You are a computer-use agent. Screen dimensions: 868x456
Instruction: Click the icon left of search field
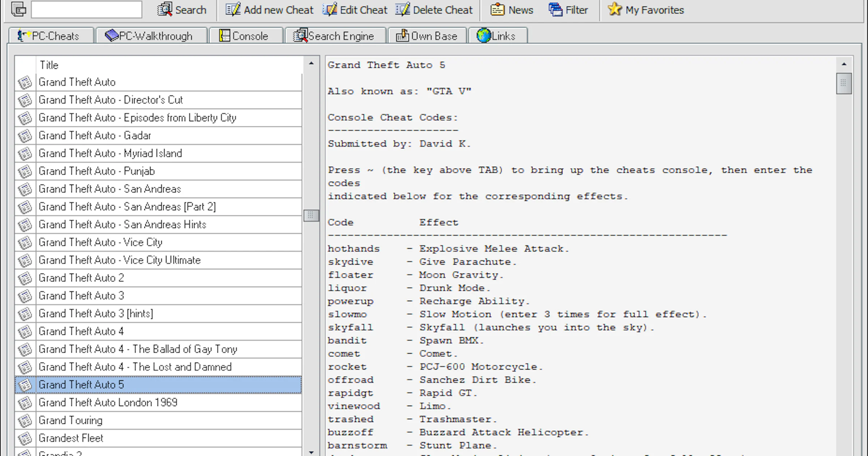[18, 9]
